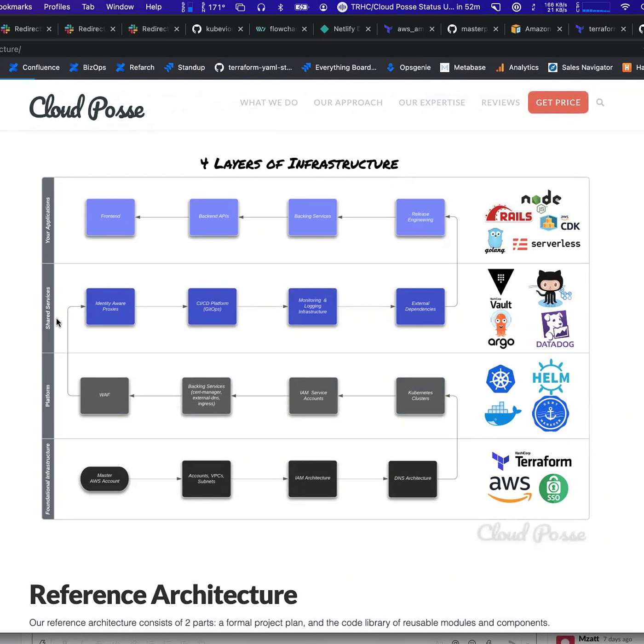Image resolution: width=644 pixels, height=644 pixels.
Task: Close the kubevio browser tab
Action: [x=241, y=29]
